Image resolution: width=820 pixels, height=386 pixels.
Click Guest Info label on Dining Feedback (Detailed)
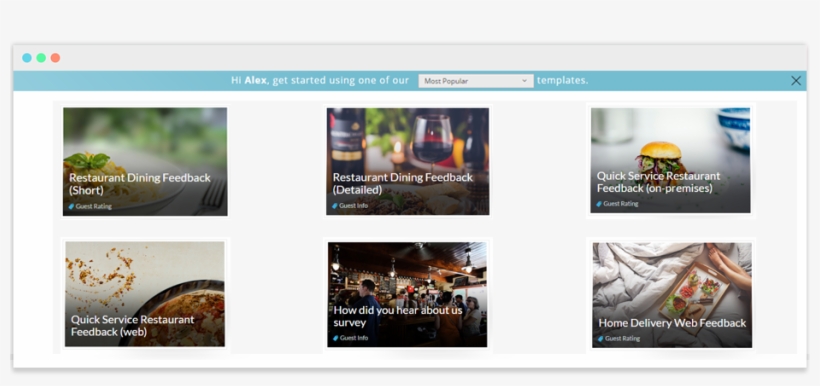354,206
